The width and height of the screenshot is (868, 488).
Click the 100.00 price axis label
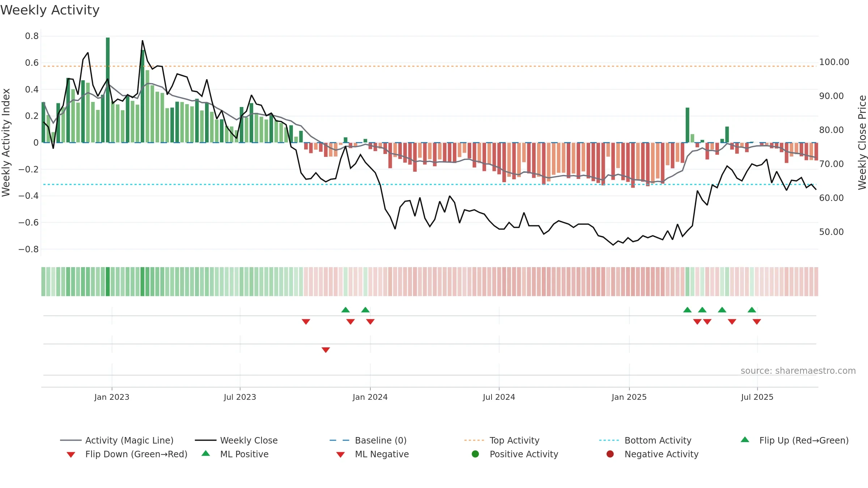point(834,62)
